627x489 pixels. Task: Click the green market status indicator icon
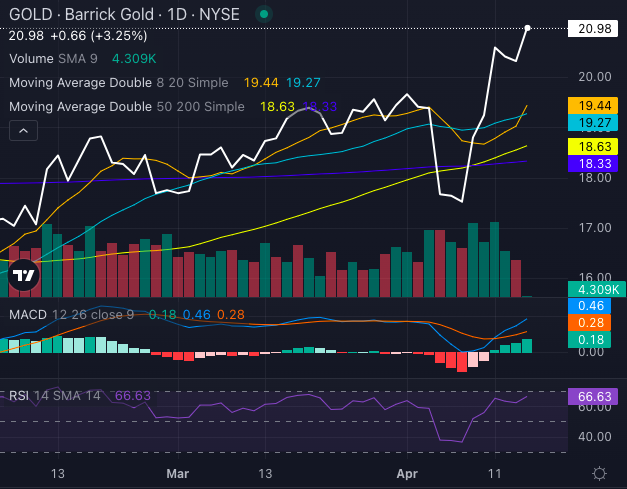tap(263, 15)
